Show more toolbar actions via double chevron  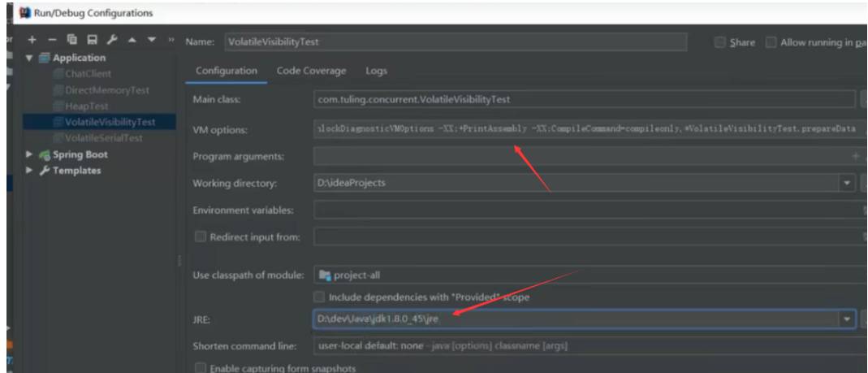click(171, 41)
